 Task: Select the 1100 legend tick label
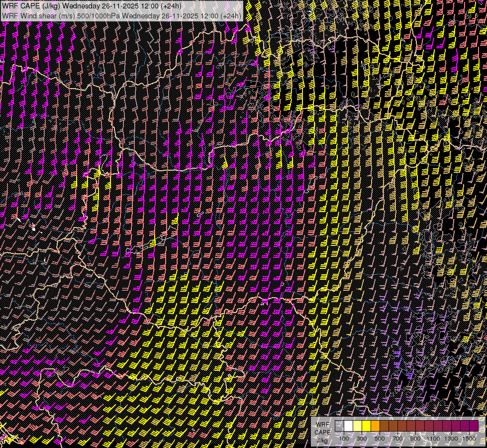pyautogui.click(x=433, y=439)
